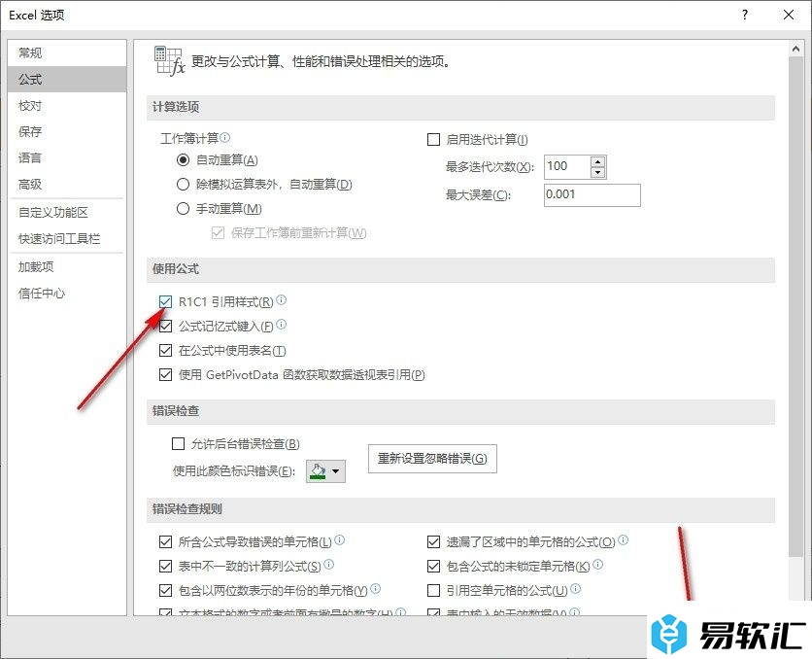The width and height of the screenshot is (812, 659).
Task: Decrease 最多迭代次数 with down arrow
Action: [598, 172]
